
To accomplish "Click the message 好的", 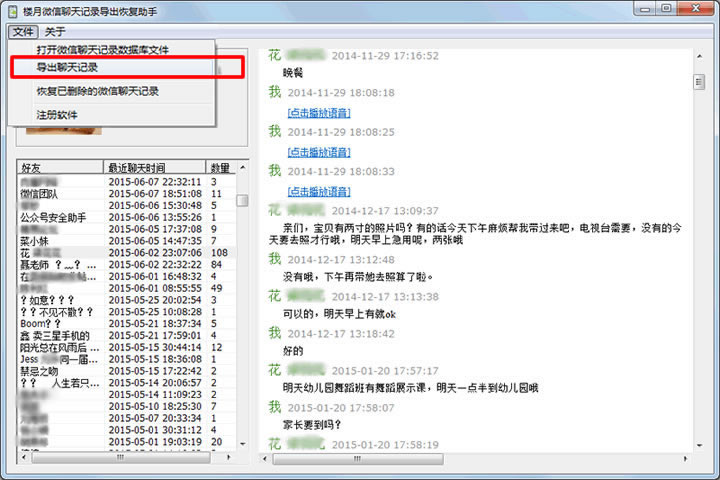I will point(292,351).
